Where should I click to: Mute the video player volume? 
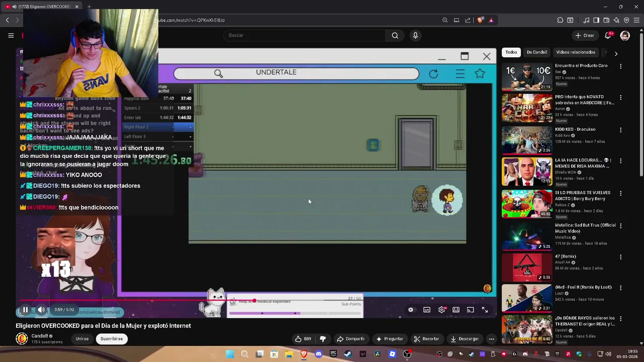(41, 310)
